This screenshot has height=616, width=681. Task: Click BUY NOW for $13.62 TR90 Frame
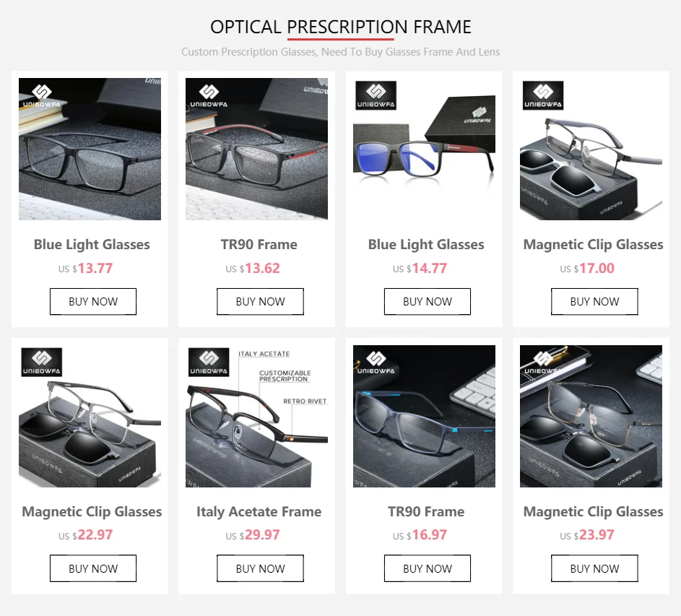260,301
